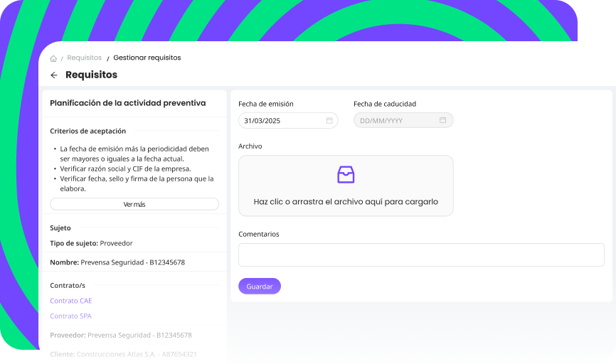Open calendar icon in Fecha de emisión
The height and width of the screenshot is (364, 616).
tap(329, 121)
